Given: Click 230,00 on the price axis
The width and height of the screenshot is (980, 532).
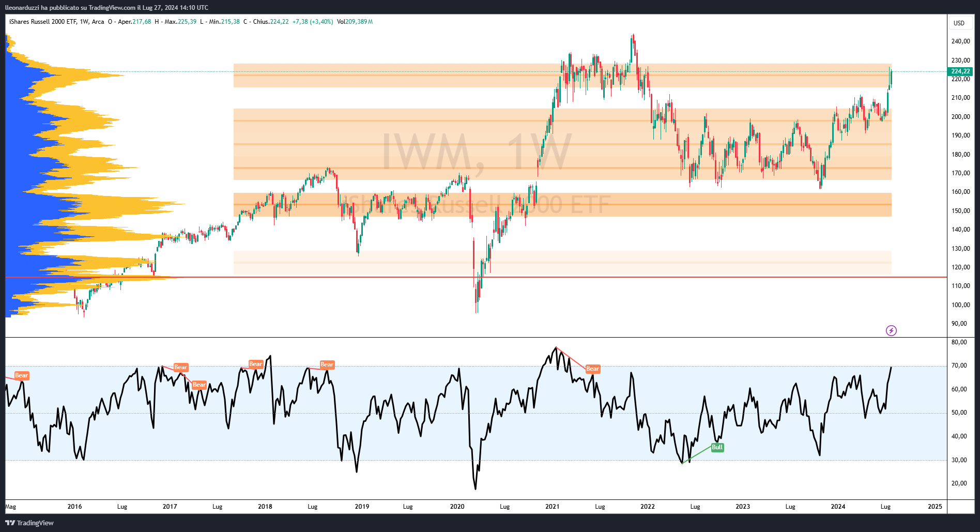Looking at the screenshot, I should point(961,60).
